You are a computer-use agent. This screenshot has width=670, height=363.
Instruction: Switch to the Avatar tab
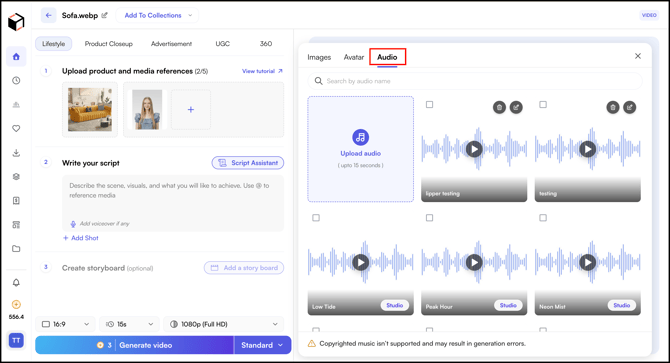tap(354, 57)
